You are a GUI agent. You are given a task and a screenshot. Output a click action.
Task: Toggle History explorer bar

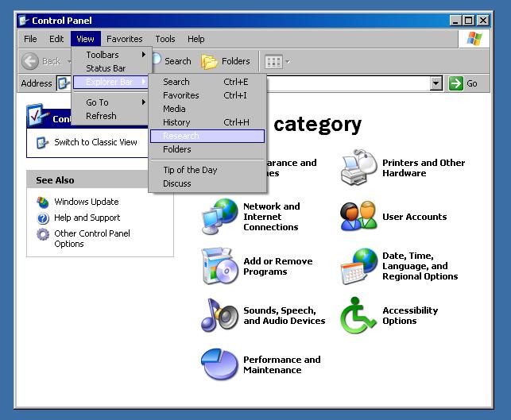click(x=207, y=122)
